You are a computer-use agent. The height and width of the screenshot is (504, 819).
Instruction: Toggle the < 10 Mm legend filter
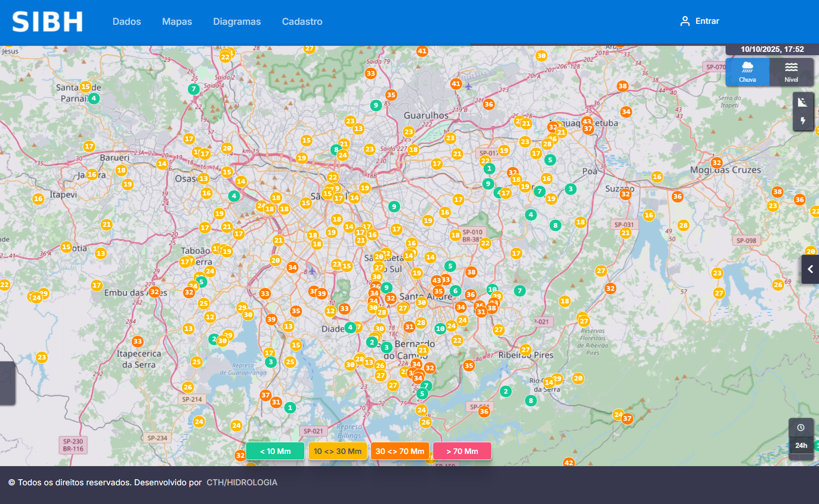point(275,451)
